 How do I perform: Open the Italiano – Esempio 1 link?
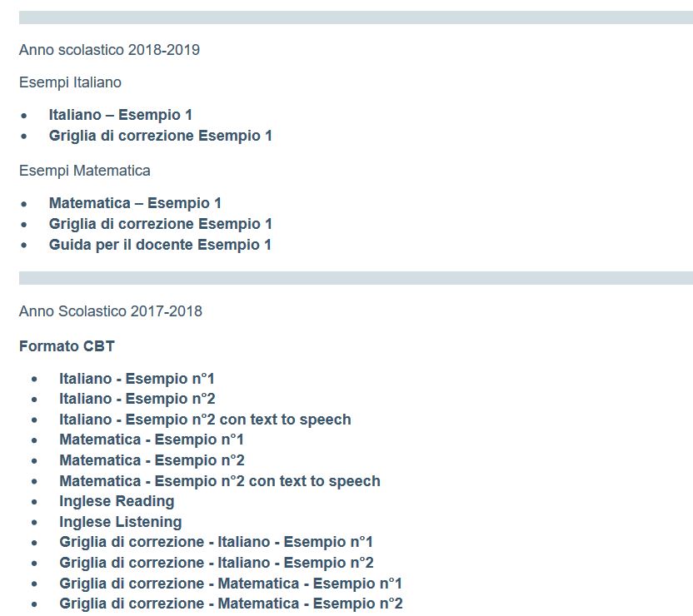tap(120, 115)
